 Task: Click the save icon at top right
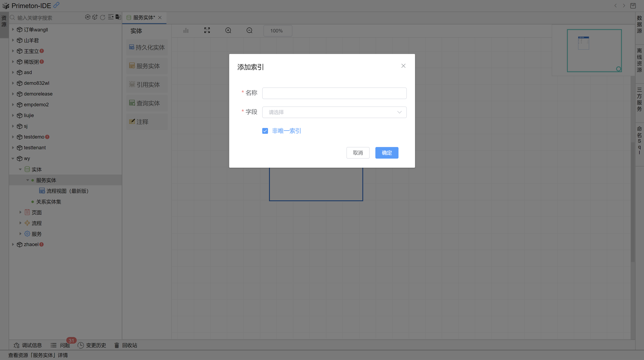point(633,6)
